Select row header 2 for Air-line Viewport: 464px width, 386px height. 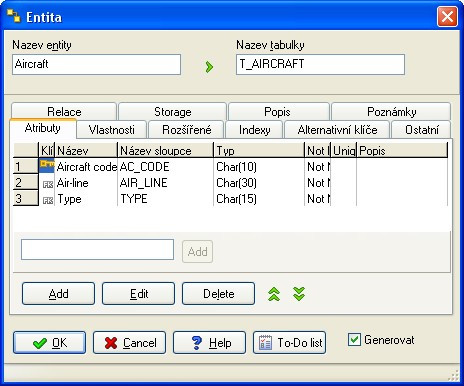pos(25,182)
